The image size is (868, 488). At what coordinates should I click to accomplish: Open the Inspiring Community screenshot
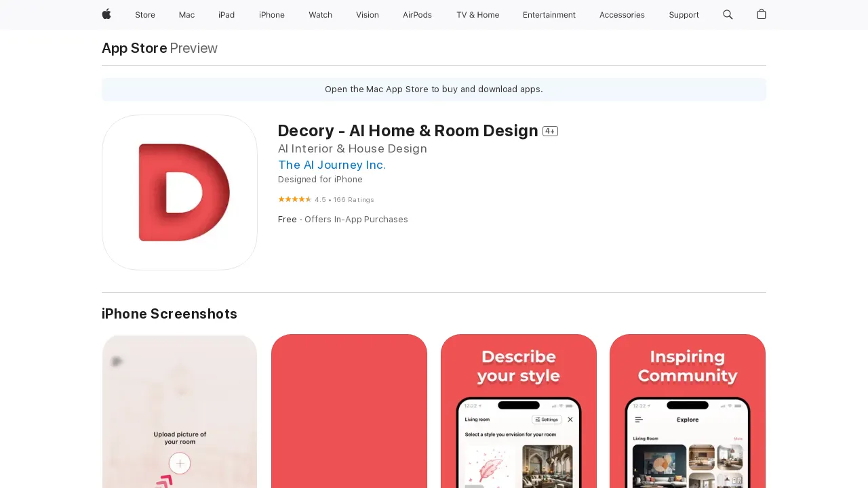click(x=688, y=411)
